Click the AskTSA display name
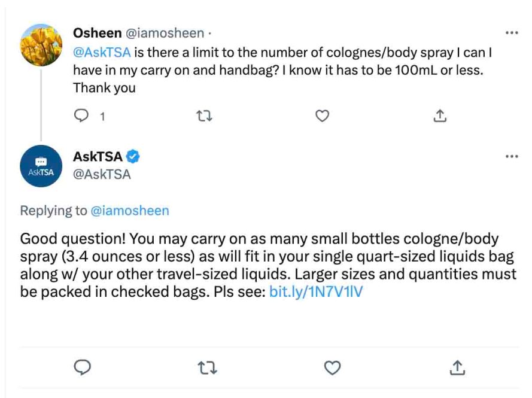This screenshot has height=398, width=532. point(98,157)
